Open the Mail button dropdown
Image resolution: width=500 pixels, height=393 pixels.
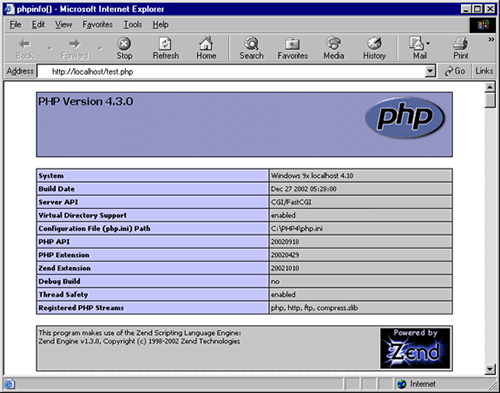(428, 43)
